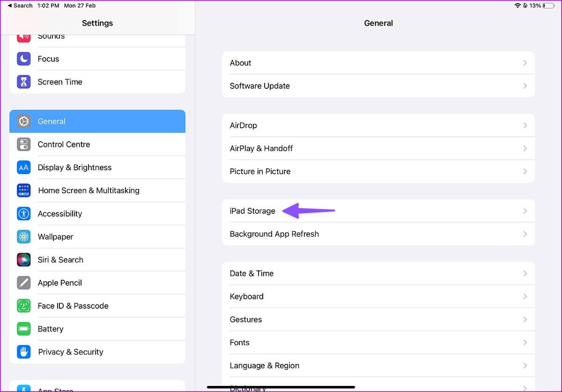The image size is (562, 392).
Task: Expand the Gestures row chevron
Action: point(525,319)
